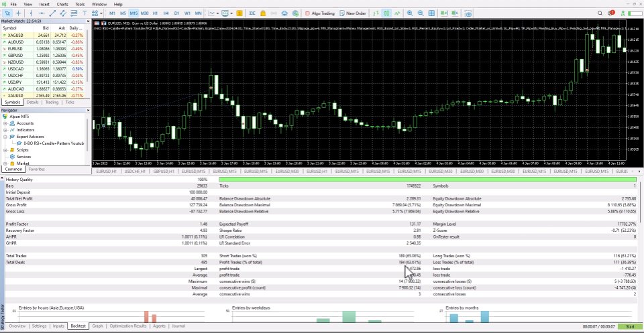Image resolution: width=644 pixels, height=333 pixels.
Task: Close the Market Watch panel
Action: pyautogui.click(x=88, y=21)
